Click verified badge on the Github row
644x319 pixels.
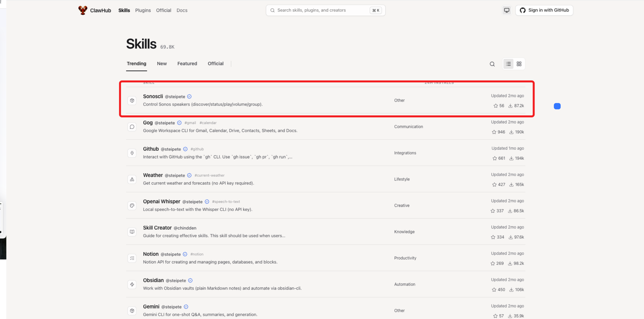click(x=185, y=149)
